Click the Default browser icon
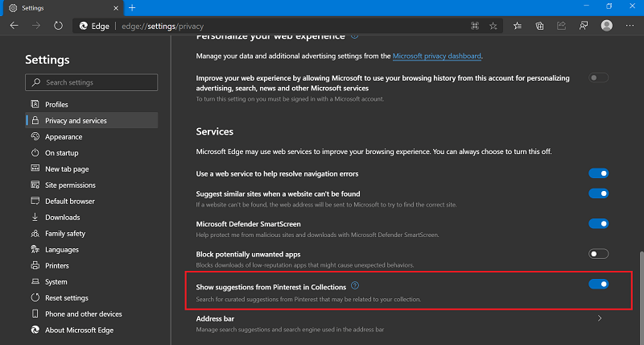The height and width of the screenshot is (345, 644). click(x=35, y=201)
